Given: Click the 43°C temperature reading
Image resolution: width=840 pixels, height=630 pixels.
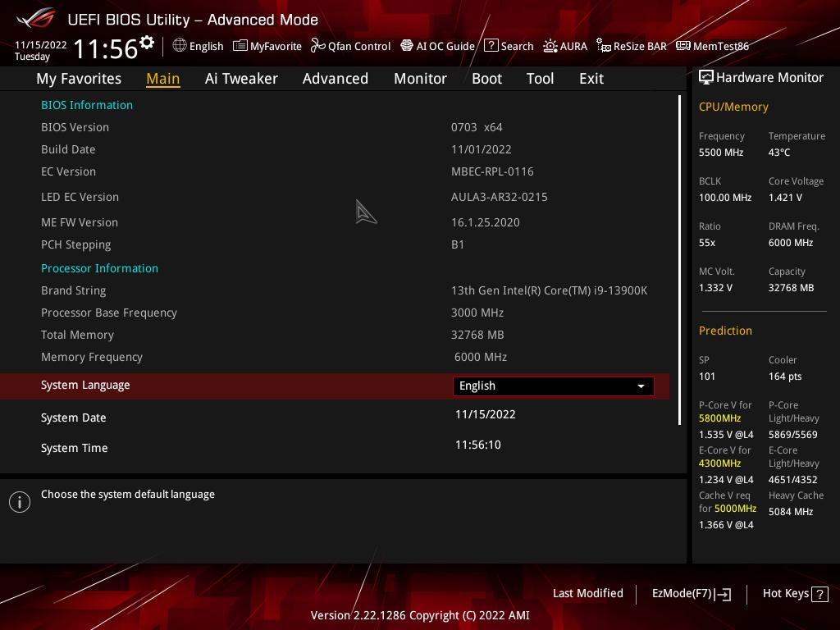Looking at the screenshot, I should (779, 153).
